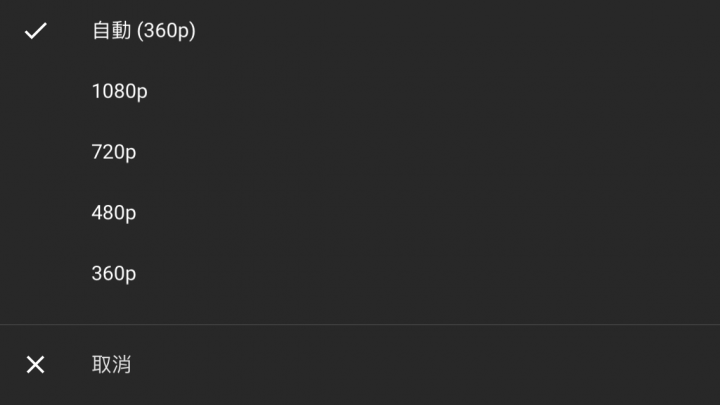Viewport: 720px width, 405px height.
Task: Select the 1080p text label
Action: (x=120, y=91)
